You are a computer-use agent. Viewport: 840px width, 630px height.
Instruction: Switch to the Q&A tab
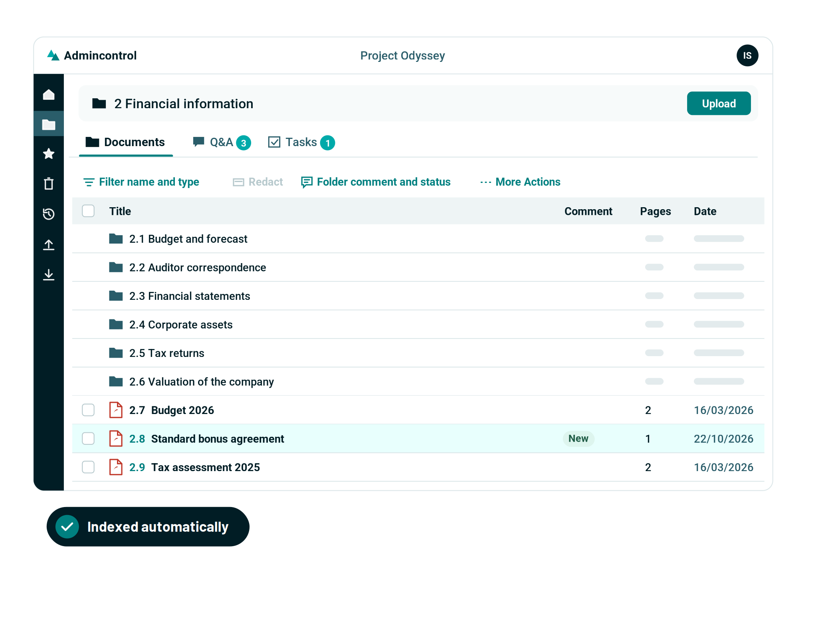pos(222,143)
